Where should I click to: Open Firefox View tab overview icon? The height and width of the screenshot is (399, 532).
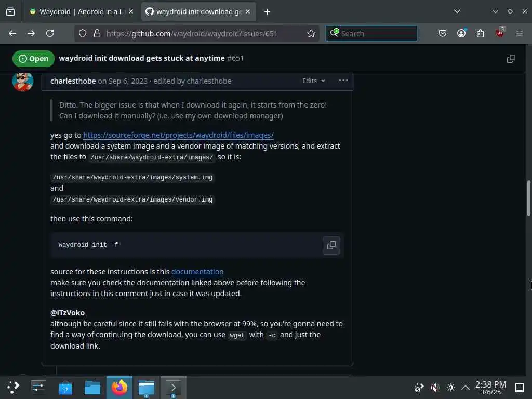(10, 11)
